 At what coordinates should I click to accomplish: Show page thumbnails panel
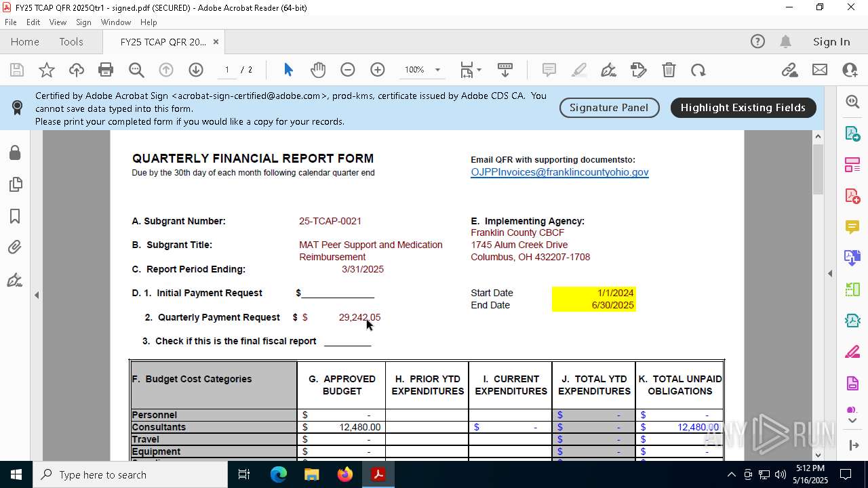tap(15, 184)
